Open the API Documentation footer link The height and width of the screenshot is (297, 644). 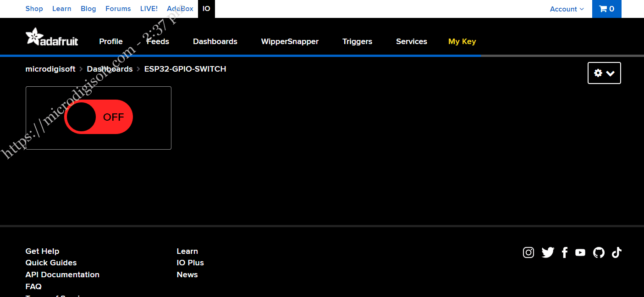tap(62, 275)
